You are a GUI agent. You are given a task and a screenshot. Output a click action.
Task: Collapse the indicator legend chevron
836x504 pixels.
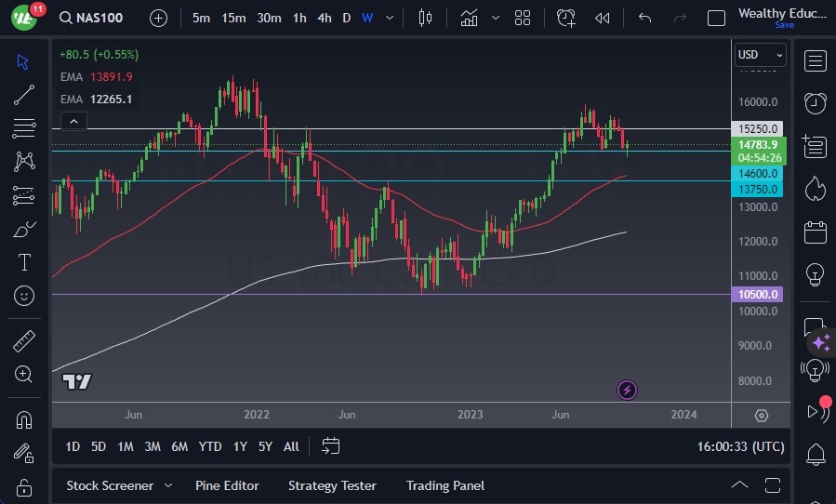tap(73, 121)
